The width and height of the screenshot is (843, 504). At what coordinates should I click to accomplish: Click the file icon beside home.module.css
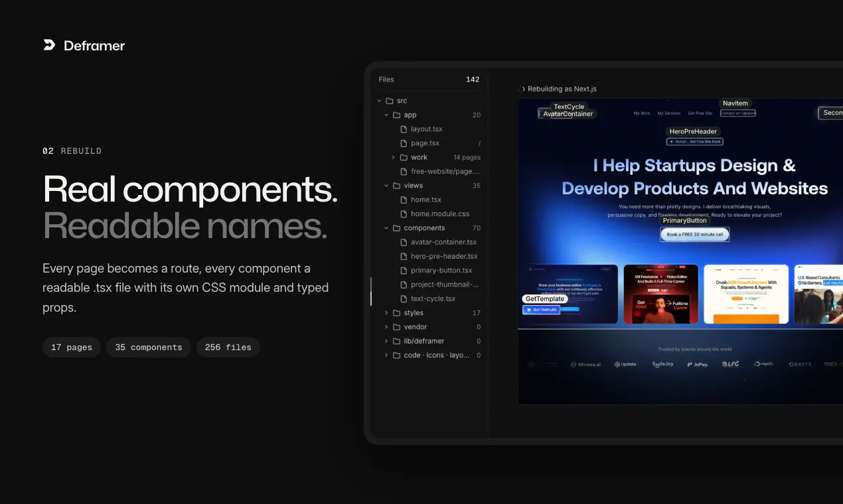coord(404,214)
